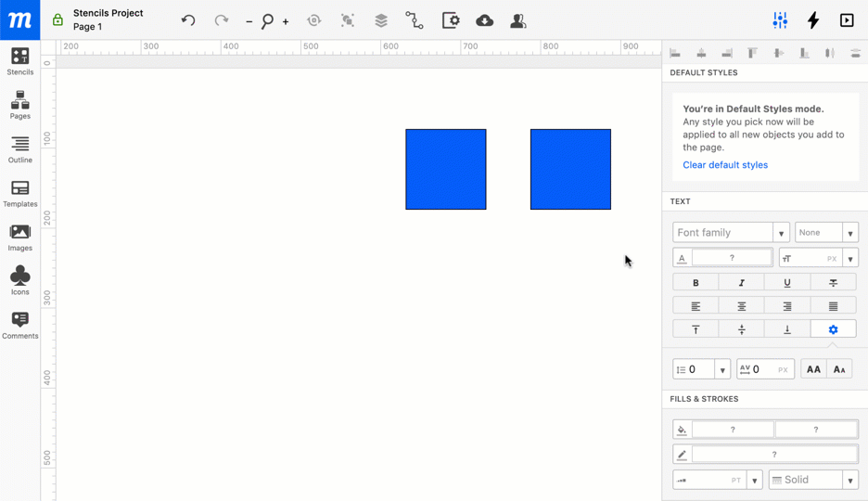Click the second fill color swatch
Screen dimensions: 868x501
pyautogui.click(x=816, y=429)
